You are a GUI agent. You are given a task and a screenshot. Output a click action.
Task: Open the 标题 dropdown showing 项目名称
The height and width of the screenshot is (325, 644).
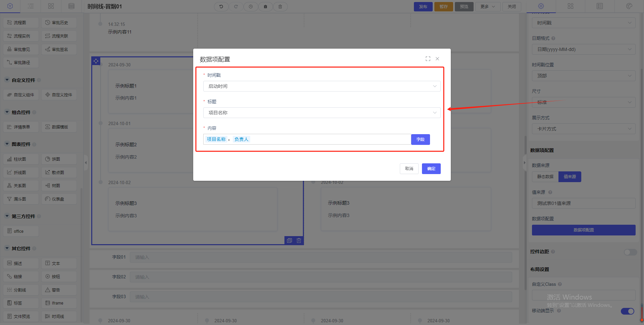(322, 113)
